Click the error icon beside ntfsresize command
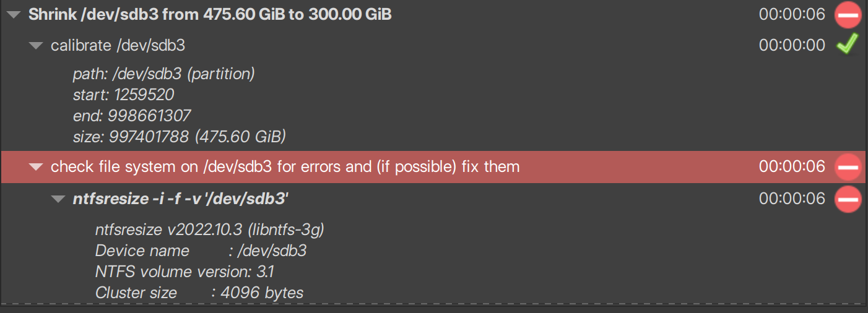 coord(848,199)
